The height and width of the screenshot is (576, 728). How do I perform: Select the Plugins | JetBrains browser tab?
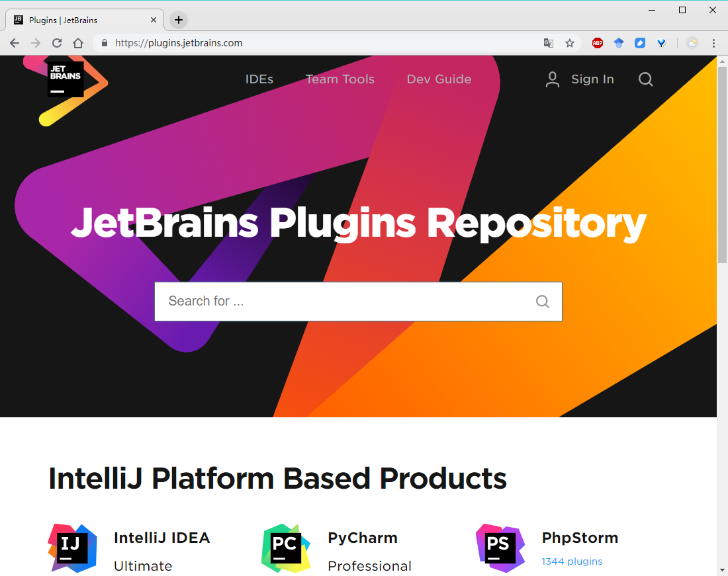click(x=85, y=20)
